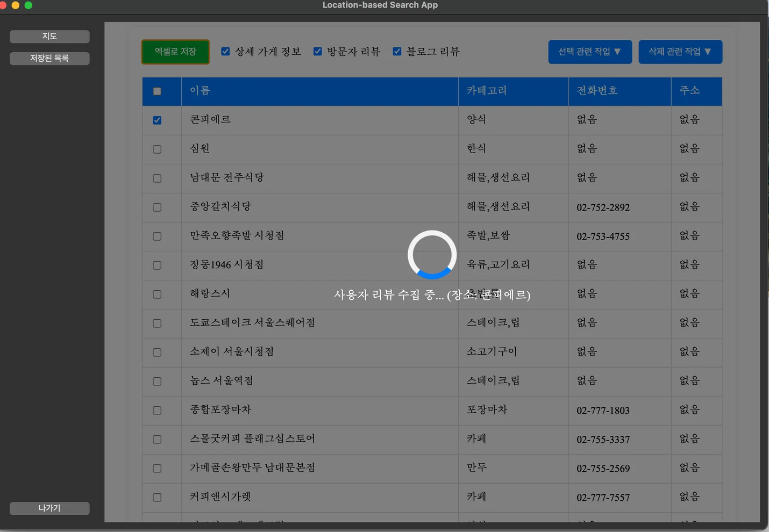Screen dimensions: 769x532
Task: Toggle the 상세 가게 정보 checkbox
Action: 225,52
